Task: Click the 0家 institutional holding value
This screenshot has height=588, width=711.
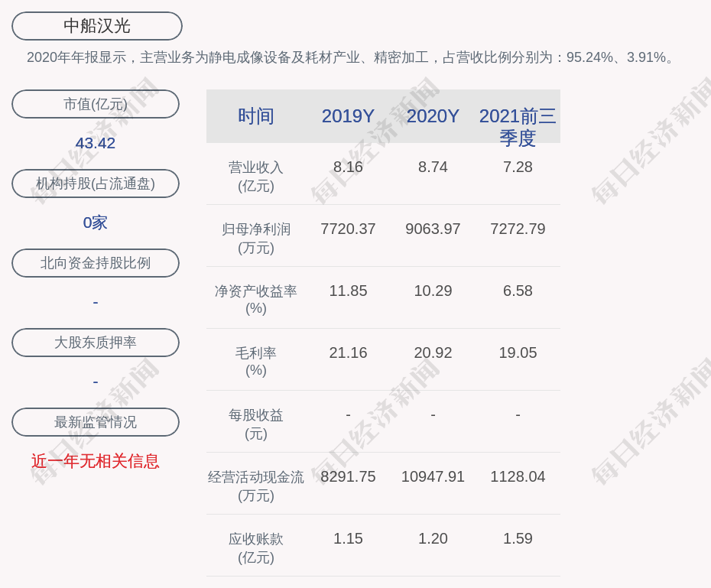Action: pyautogui.click(x=96, y=223)
